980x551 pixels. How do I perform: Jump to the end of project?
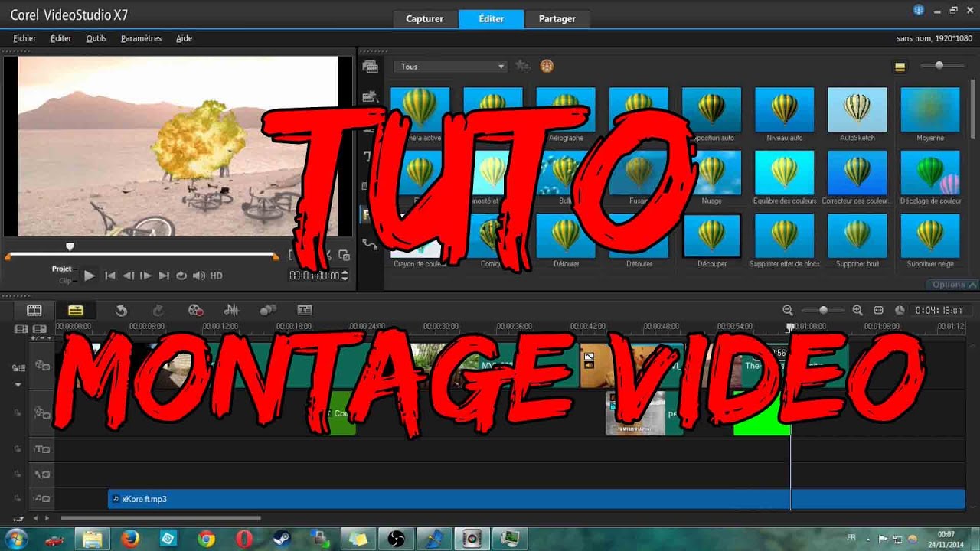(164, 275)
